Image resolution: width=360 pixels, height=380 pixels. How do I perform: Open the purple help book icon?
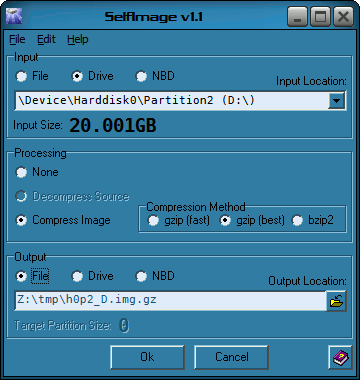pyautogui.click(x=340, y=357)
